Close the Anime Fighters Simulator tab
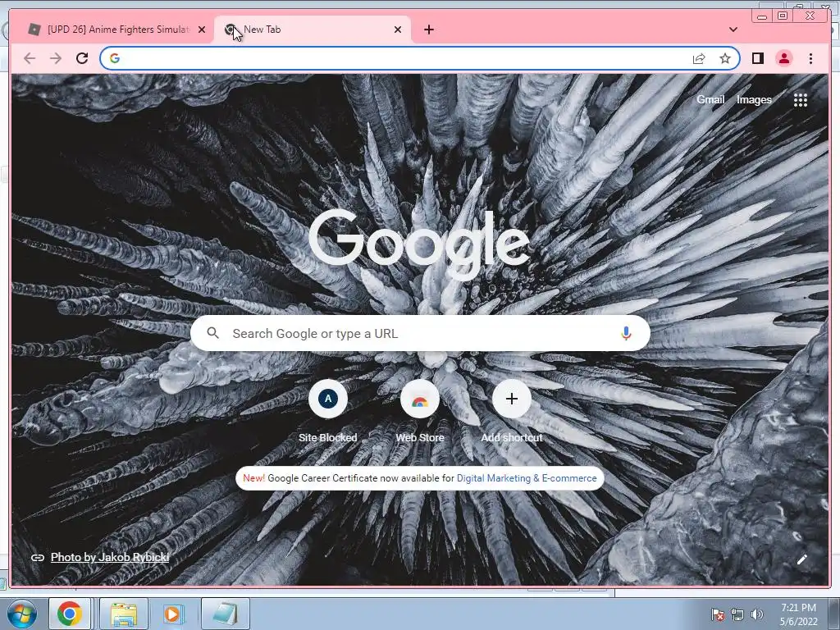The width and height of the screenshot is (840, 630). 202,30
